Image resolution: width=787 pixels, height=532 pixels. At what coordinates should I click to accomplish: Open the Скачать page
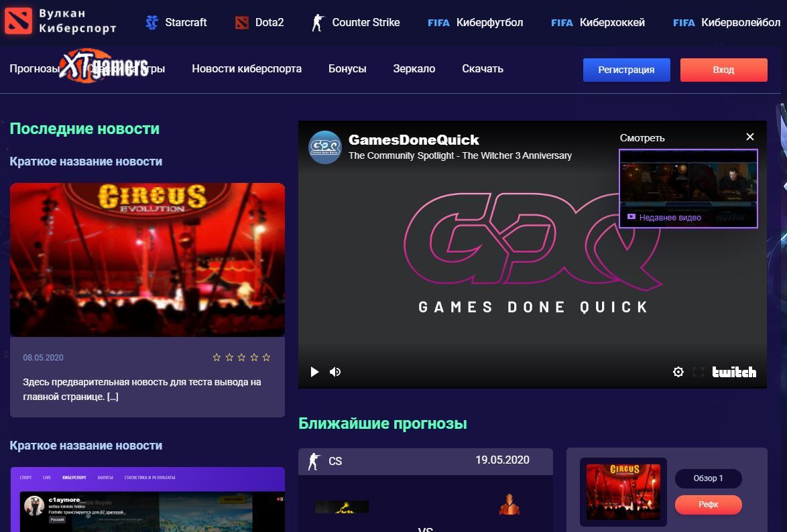[x=483, y=69]
